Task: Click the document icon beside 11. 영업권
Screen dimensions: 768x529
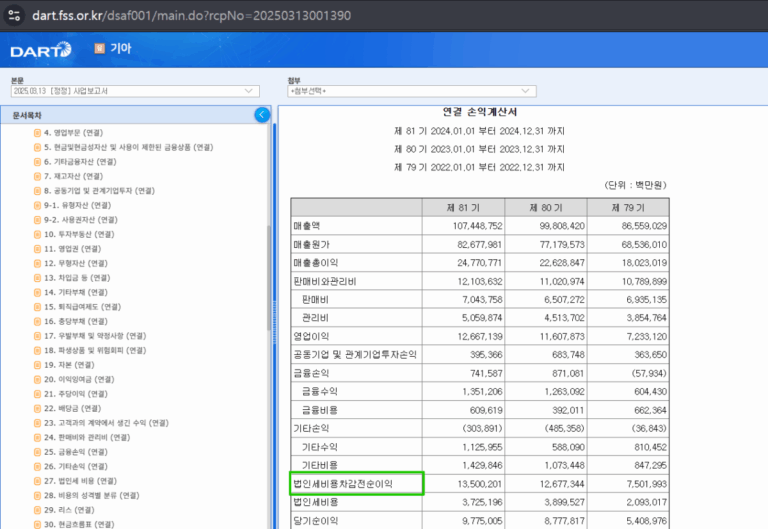Action: 37,249
